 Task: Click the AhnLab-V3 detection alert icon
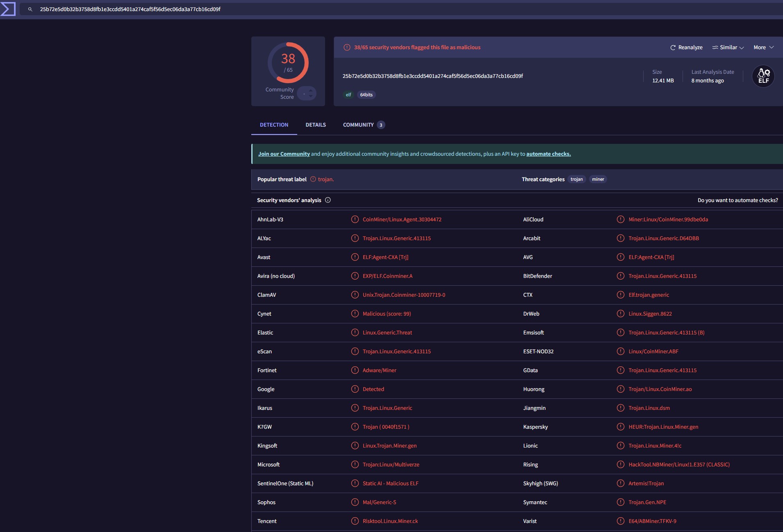(355, 220)
